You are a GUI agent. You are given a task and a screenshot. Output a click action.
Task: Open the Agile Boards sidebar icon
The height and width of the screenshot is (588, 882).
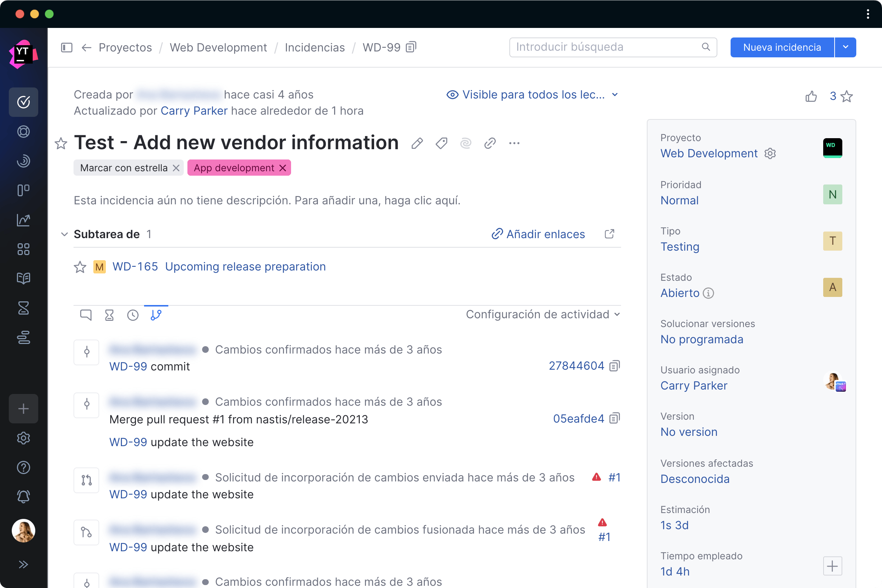23,190
